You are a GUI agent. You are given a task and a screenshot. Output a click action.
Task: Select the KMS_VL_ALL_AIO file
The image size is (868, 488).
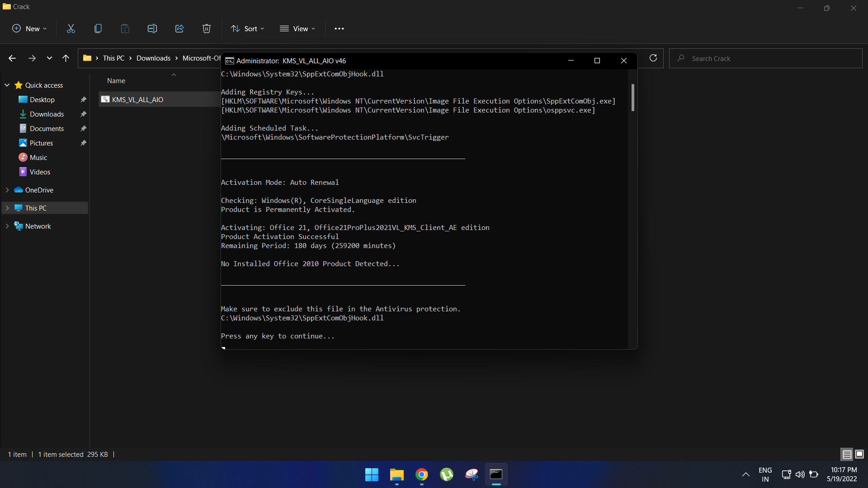click(137, 99)
